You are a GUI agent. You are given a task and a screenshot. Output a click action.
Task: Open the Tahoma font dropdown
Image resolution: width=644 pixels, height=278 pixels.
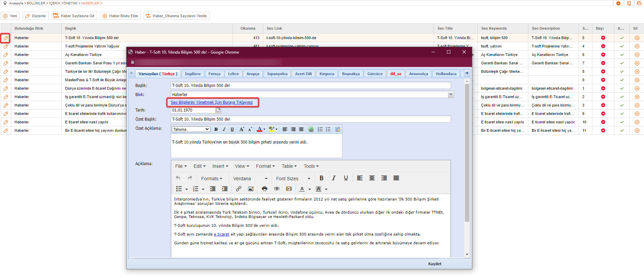click(191, 129)
